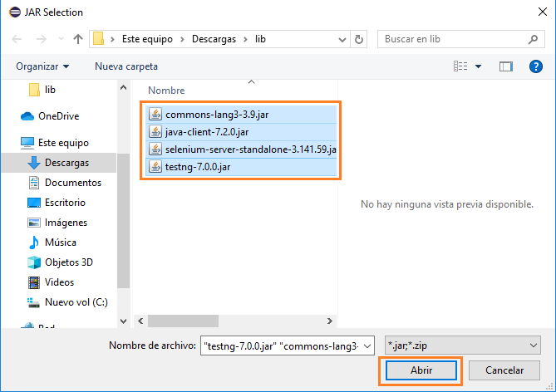Screen dimensions: 556x392
Task: Select Documentos in the navigation pane
Action: click(73, 183)
